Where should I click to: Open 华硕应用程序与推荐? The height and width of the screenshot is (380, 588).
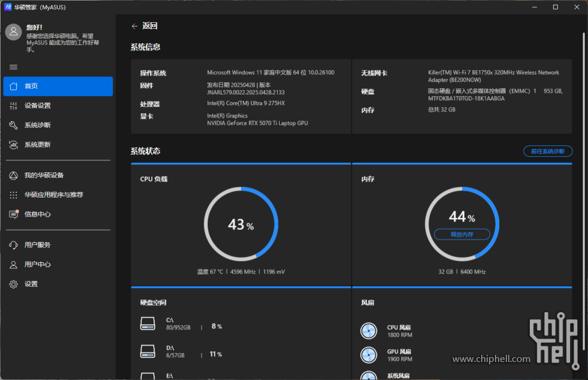pos(58,195)
